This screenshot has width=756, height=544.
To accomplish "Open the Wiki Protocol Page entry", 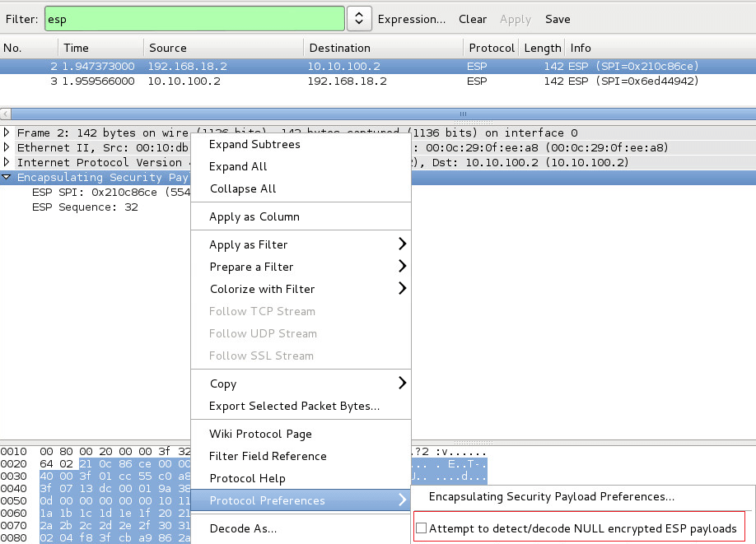I will tap(301, 434).
